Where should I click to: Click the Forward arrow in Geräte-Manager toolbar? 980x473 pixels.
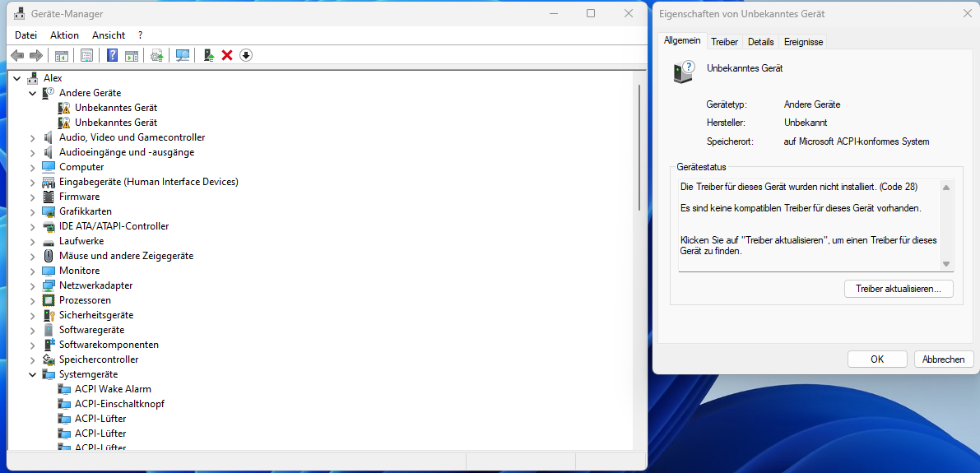point(35,56)
